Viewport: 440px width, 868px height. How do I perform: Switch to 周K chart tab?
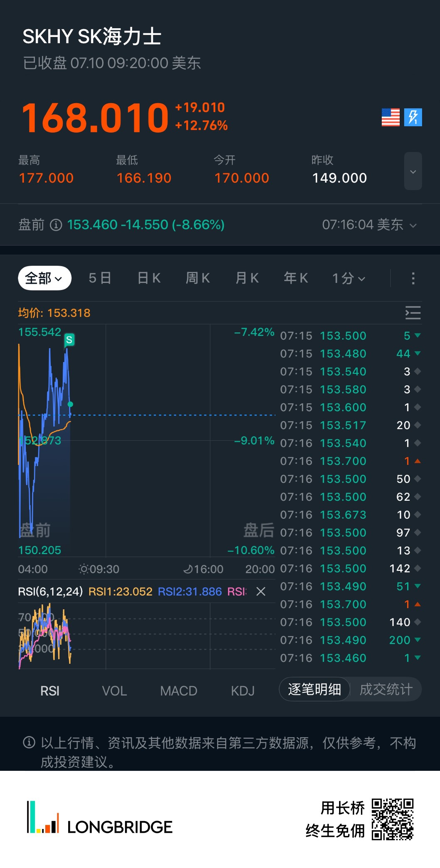(198, 278)
